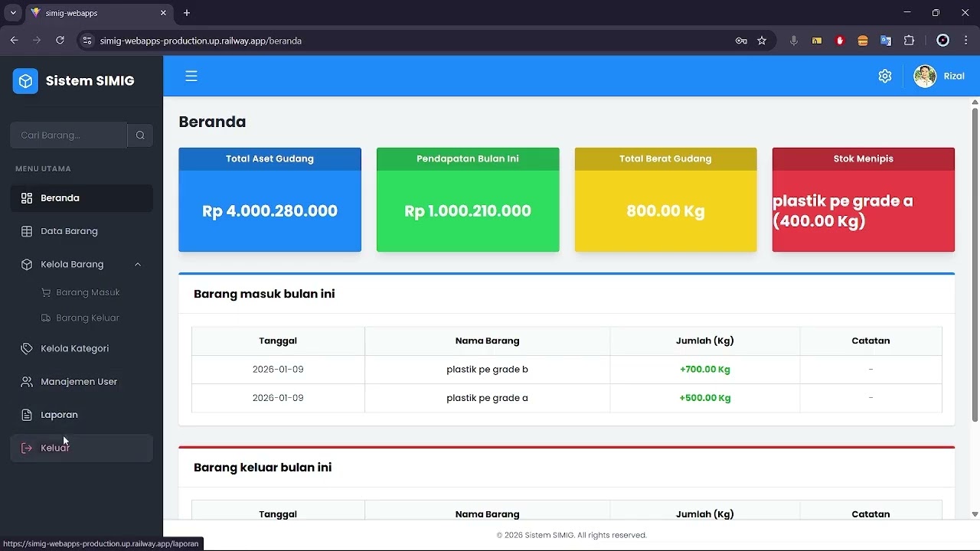Screen dimensions: 980x551
Task: Click the Rizal username text
Action: click(954, 76)
